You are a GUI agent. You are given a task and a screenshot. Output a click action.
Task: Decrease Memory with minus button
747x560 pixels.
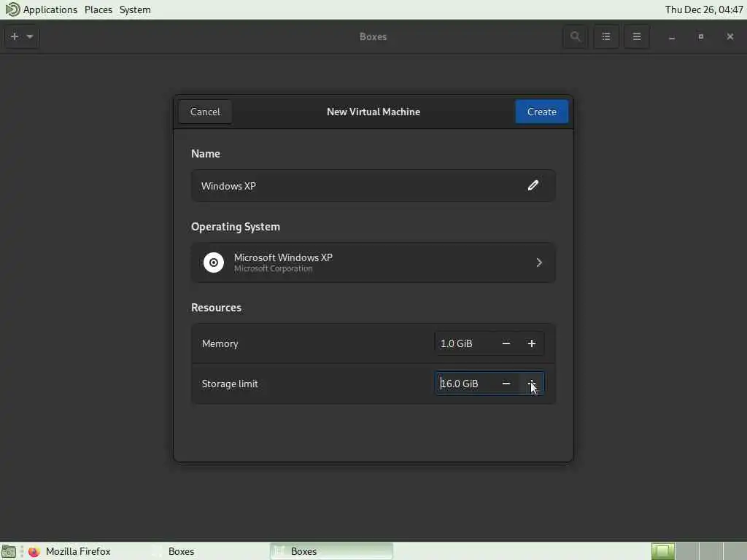click(x=506, y=343)
